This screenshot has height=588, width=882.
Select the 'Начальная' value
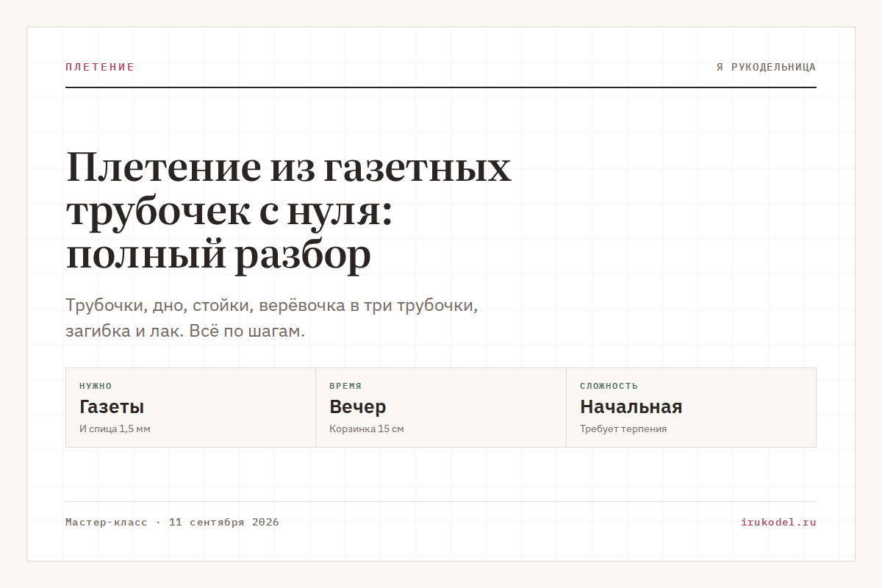coord(631,406)
